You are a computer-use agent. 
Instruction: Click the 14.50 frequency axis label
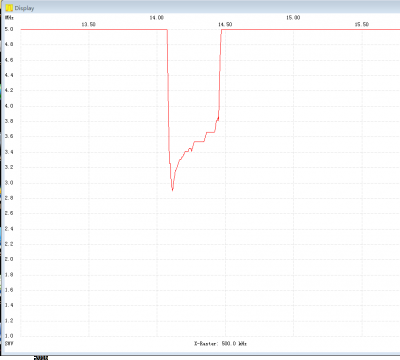pos(225,24)
